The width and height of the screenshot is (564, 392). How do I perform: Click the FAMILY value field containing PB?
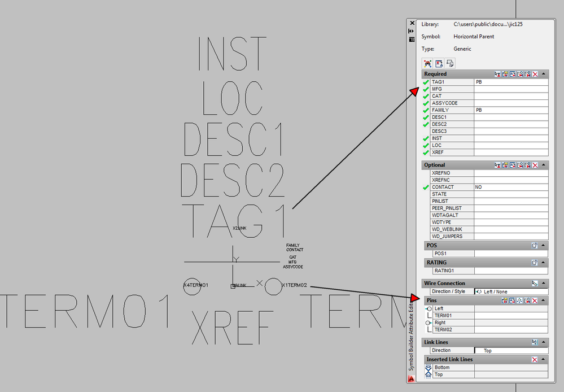[511, 110]
